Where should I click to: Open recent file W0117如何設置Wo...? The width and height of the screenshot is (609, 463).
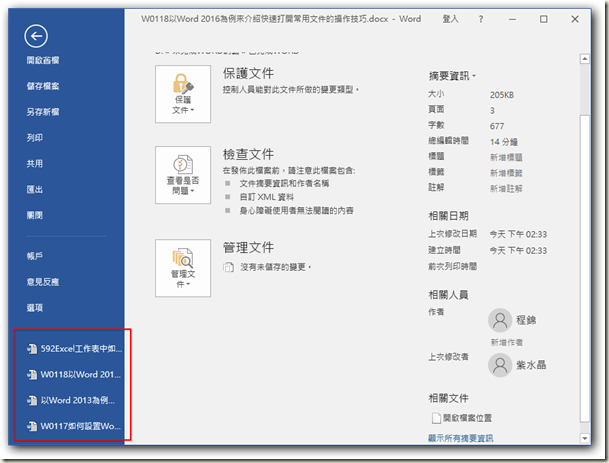point(81,426)
